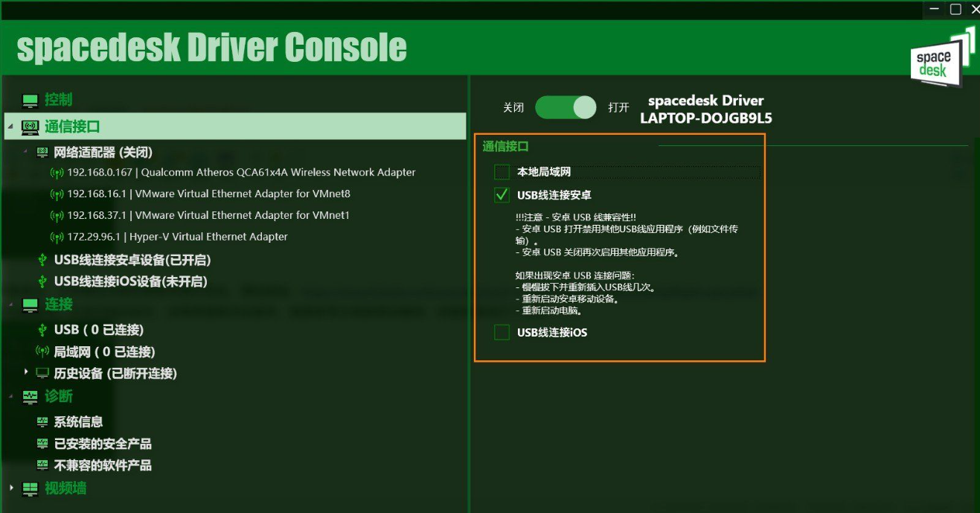Select the 诊断 tree heading

pyautogui.click(x=59, y=396)
